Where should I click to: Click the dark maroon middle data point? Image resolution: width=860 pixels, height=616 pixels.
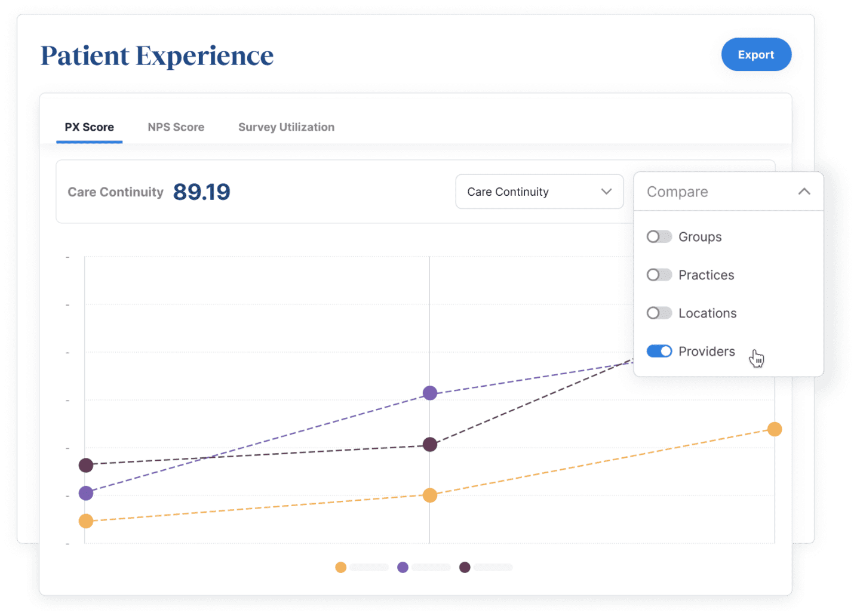pos(429,445)
